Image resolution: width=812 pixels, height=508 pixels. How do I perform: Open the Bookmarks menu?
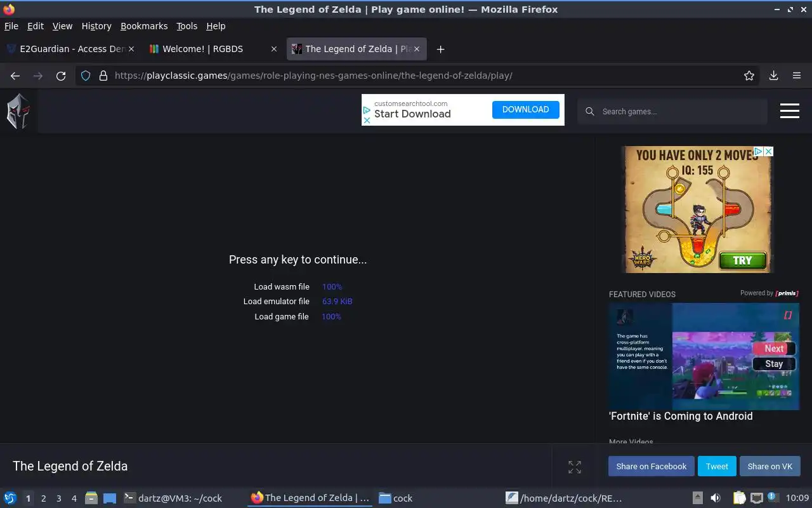pos(144,26)
